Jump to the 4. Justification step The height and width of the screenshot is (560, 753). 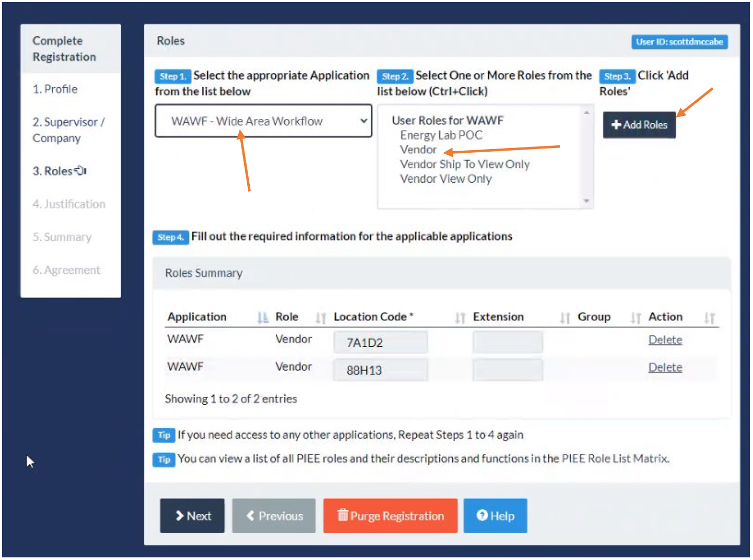pos(69,204)
